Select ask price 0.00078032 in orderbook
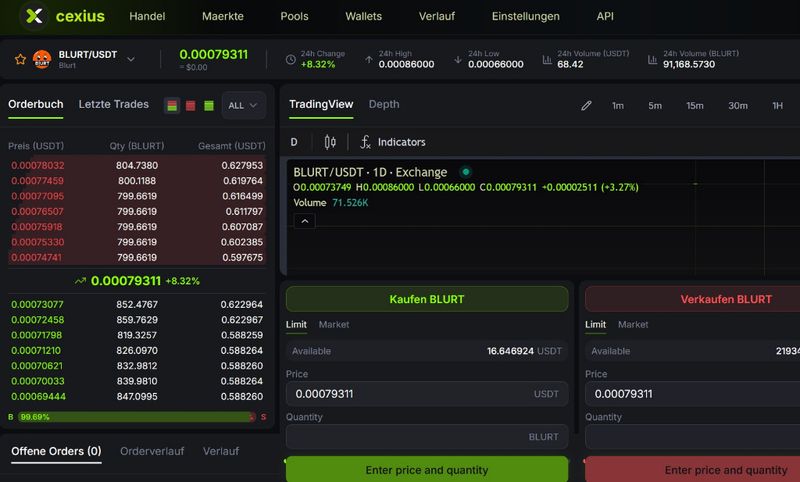800x482 pixels. tap(38, 165)
